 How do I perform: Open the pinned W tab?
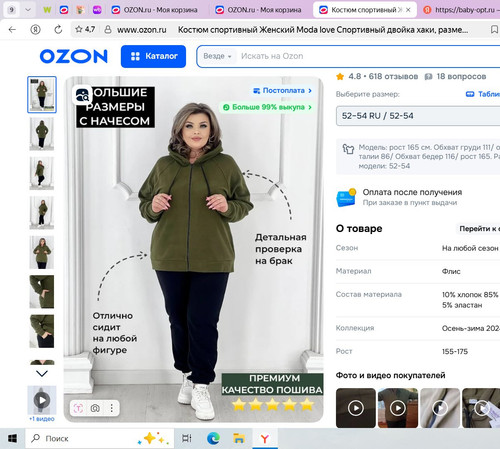point(47,10)
